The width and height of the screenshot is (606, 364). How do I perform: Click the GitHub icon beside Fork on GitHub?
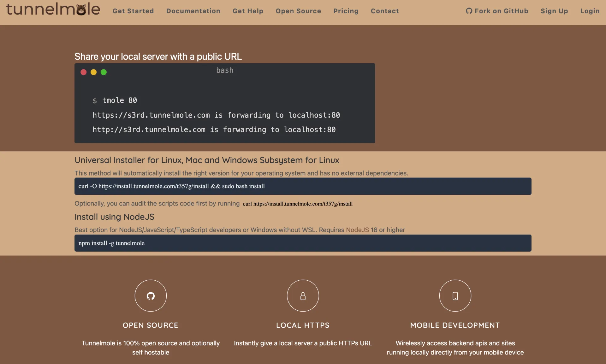pos(469,11)
